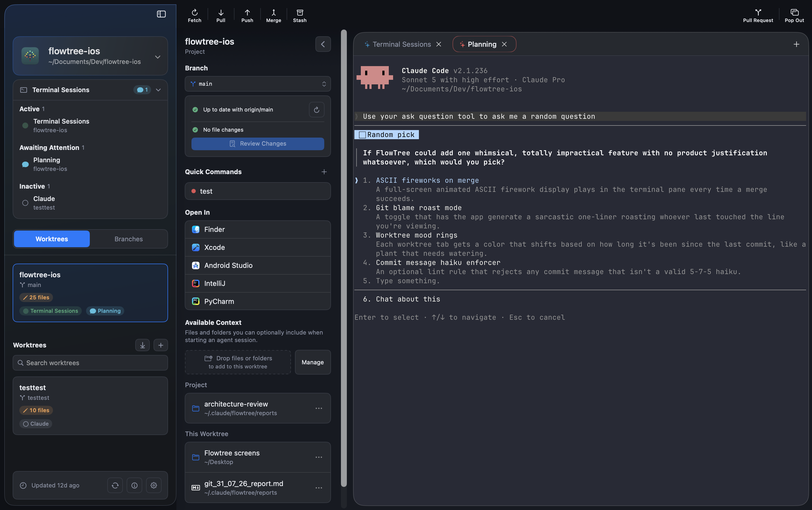Screen dimensions: 812x510
Task: Click the Review Changes button
Action: pyautogui.click(x=258, y=143)
